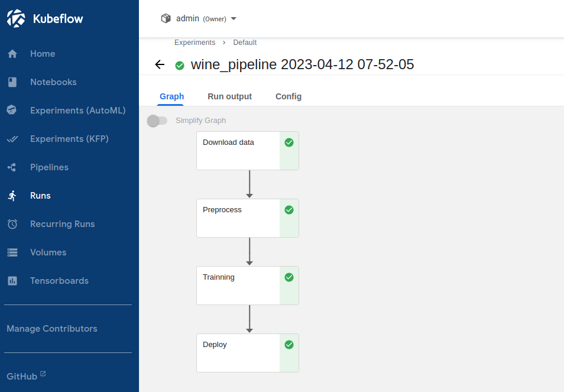Click the chevron next to admin account
Image resolution: width=564 pixels, height=392 pixels.
pyautogui.click(x=234, y=18)
